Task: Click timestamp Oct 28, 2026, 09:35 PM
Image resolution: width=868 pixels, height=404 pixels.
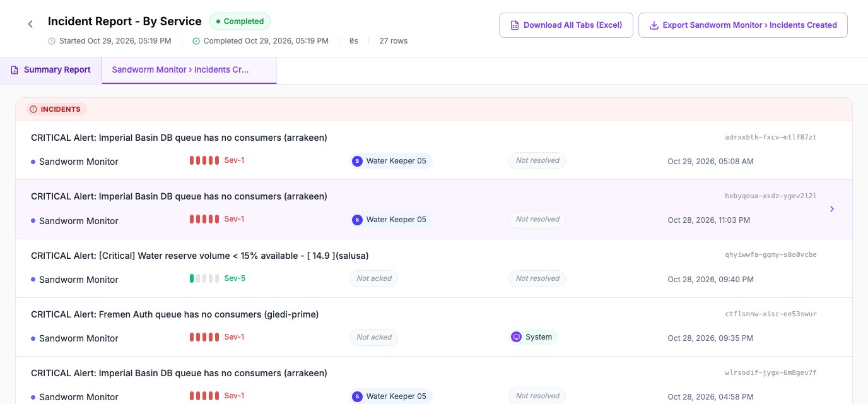Action: 710,338
